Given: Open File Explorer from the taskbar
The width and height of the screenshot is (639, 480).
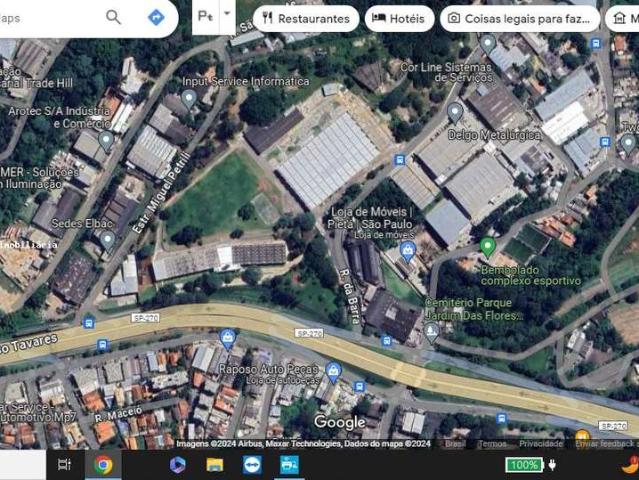Looking at the screenshot, I should (x=215, y=465).
